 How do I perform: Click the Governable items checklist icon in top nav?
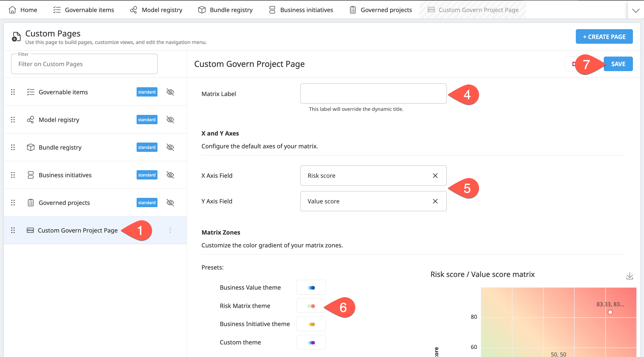tap(57, 10)
